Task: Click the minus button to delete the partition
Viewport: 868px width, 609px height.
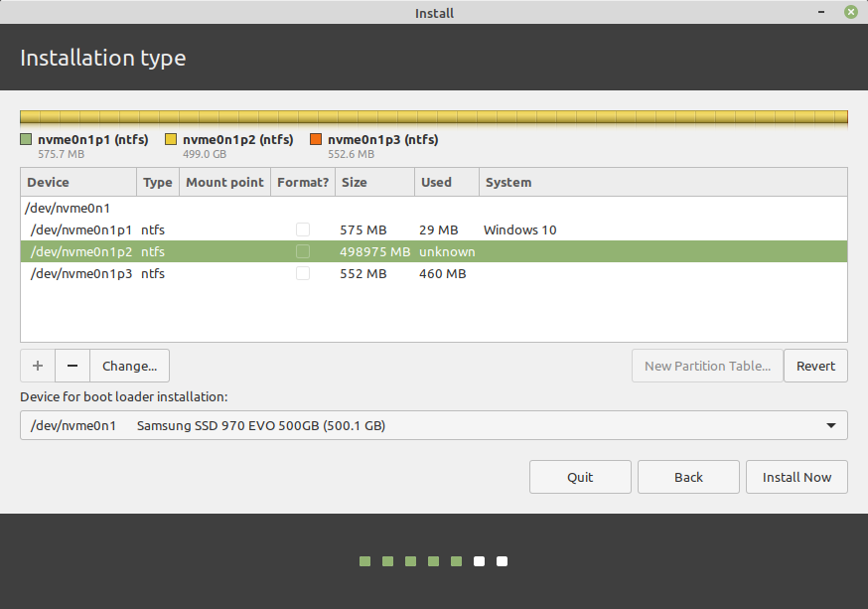Action: click(x=72, y=366)
